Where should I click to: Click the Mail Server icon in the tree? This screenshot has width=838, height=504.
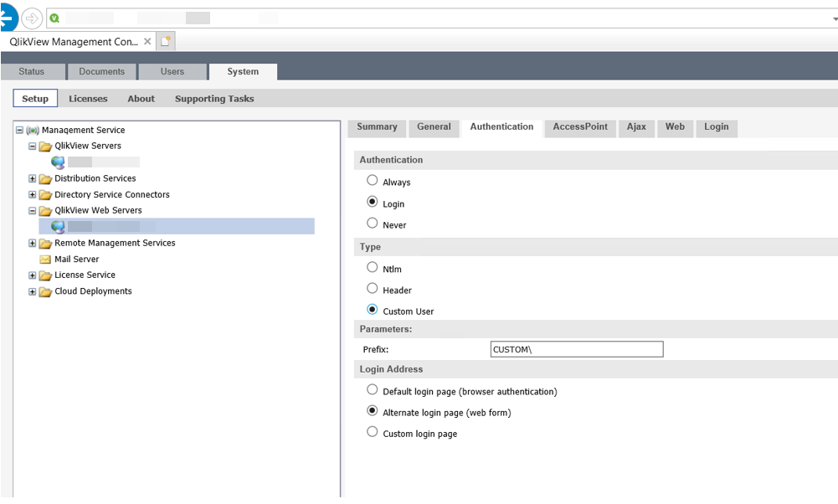point(45,259)
